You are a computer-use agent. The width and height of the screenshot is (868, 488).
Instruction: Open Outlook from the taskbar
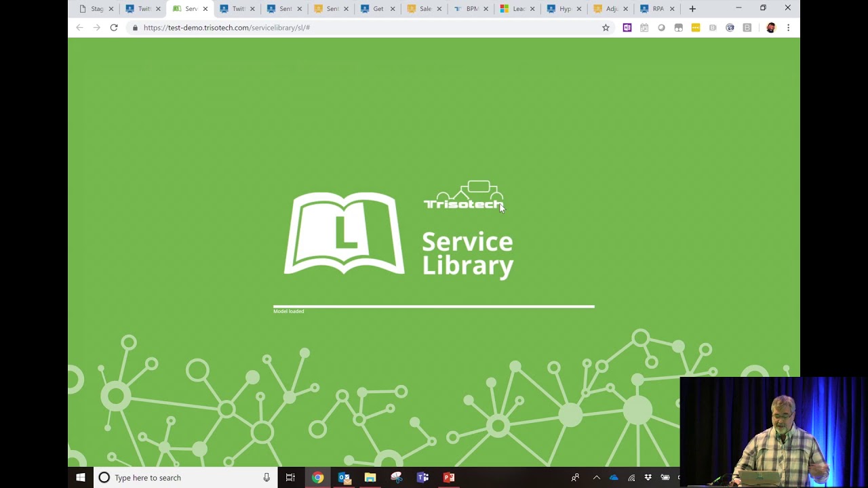pos(344,478)
